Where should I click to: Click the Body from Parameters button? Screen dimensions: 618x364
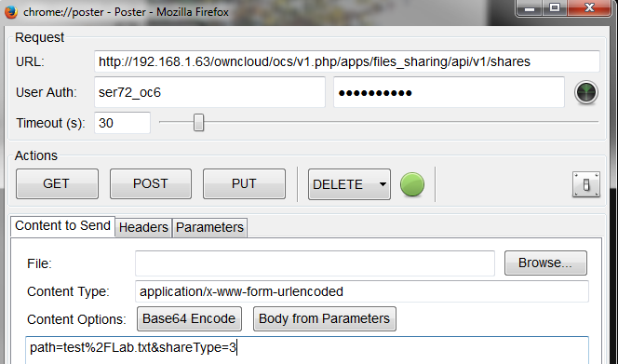tap(325, 318)
